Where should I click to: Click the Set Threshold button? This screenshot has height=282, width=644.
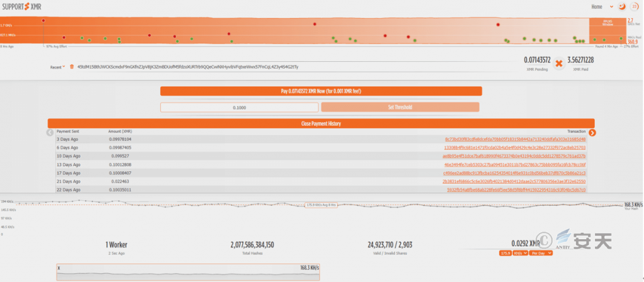tap(401, 108)
